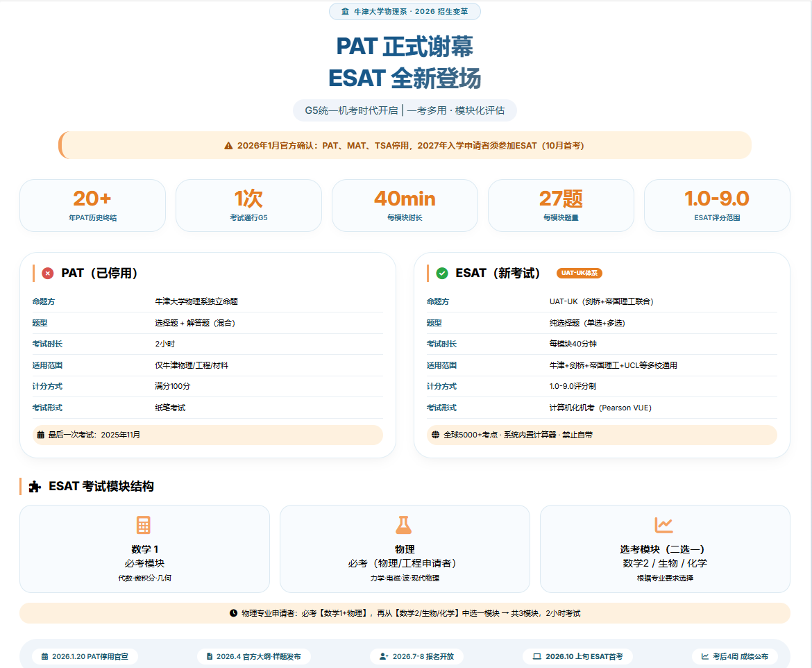Click the line chart icon above 选考模块
This screenshot has width=812, height=668.
click(x=664, y=525)
